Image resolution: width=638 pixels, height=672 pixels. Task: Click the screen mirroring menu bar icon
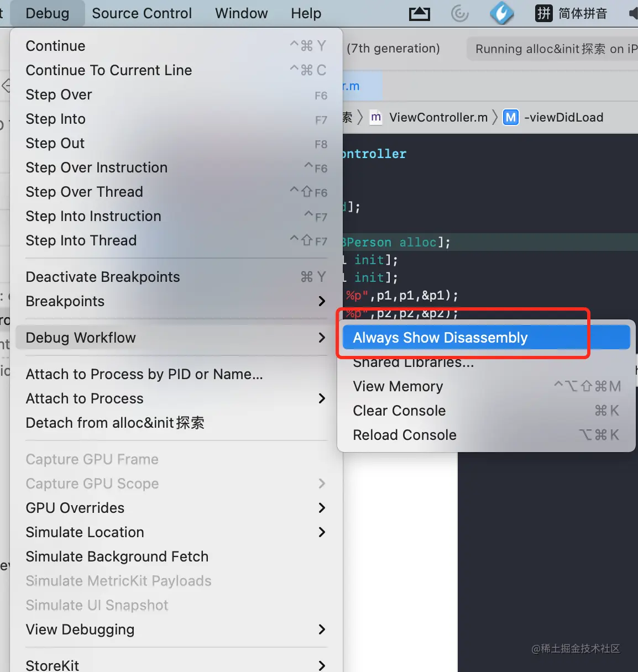(420, 13)
